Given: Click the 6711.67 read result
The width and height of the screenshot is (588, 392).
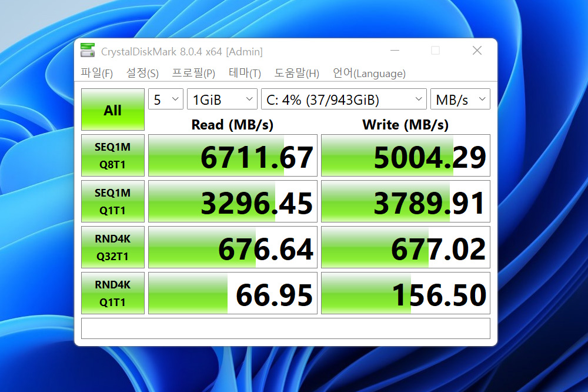Looking at the screenshot, I should click(x=232, y=155).
